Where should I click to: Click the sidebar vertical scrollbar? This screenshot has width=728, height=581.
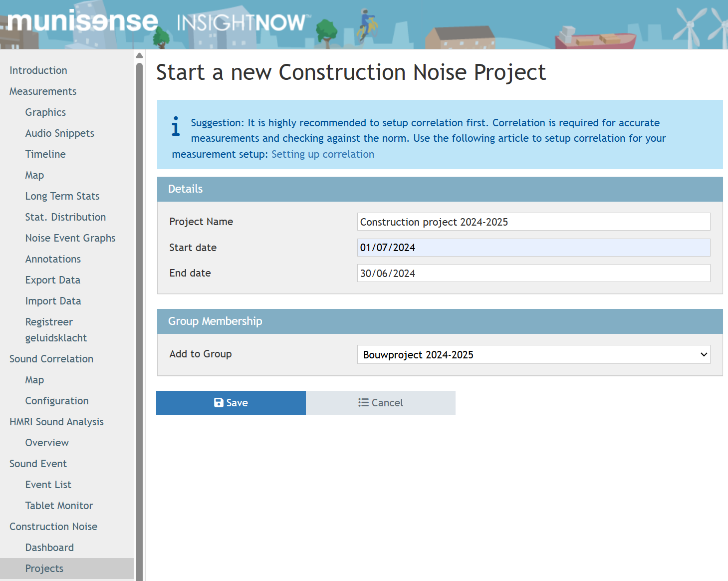click(x=140, y=319)
